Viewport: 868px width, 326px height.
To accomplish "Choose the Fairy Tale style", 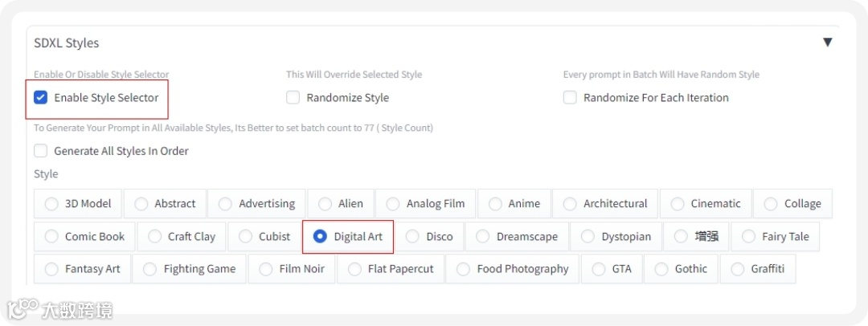I will click(749, 237).
